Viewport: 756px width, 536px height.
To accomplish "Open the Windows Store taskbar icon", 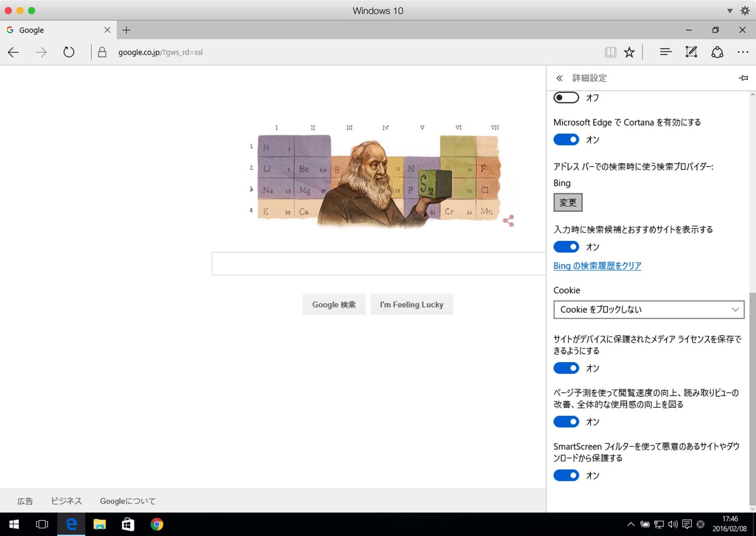I will [x=128, y=525].
